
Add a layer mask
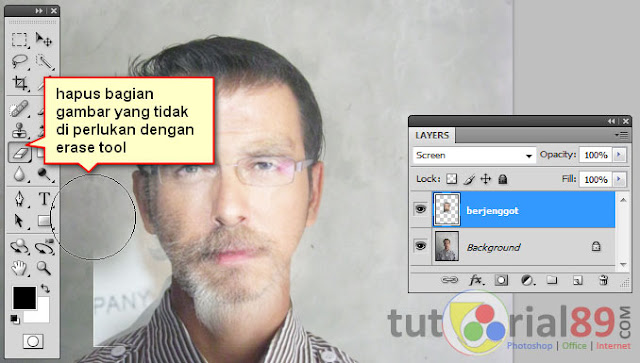(501, 280)
